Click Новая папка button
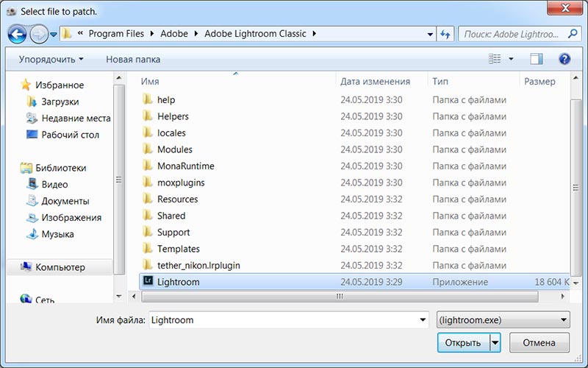This screenshot has width=588, height=368. [x=133, y=60]
